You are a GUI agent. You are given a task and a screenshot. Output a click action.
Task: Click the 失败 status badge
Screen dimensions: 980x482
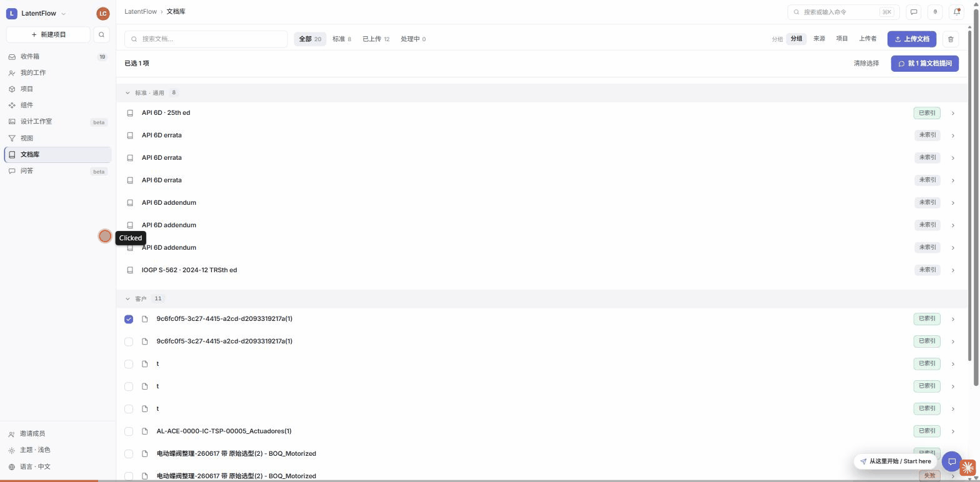point(929,476)
